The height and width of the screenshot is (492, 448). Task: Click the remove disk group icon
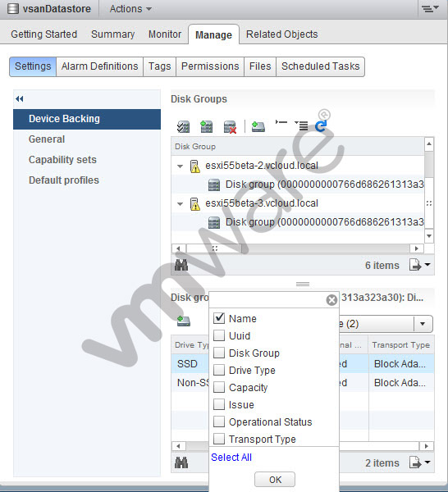[x=230, y=127]
